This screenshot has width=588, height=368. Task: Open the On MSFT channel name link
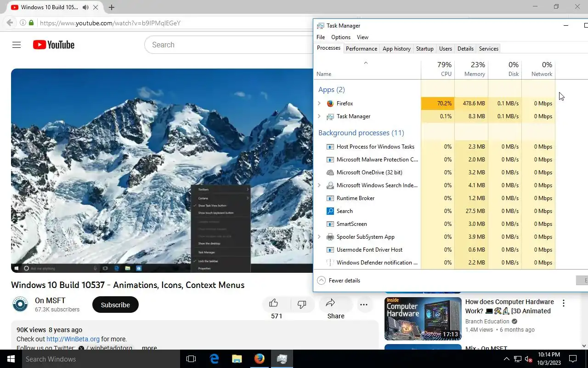click(50, 300)
